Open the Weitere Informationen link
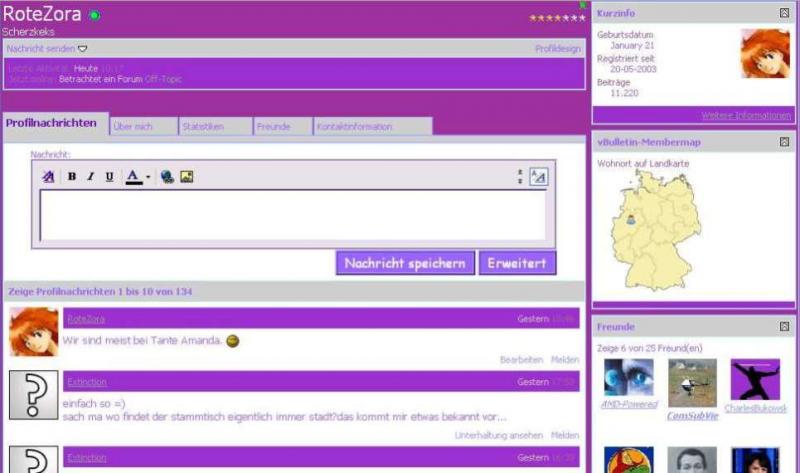 pos(746,115)
